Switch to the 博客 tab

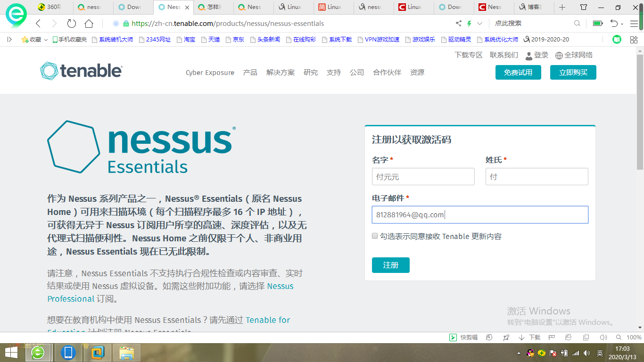click(535, 7)
